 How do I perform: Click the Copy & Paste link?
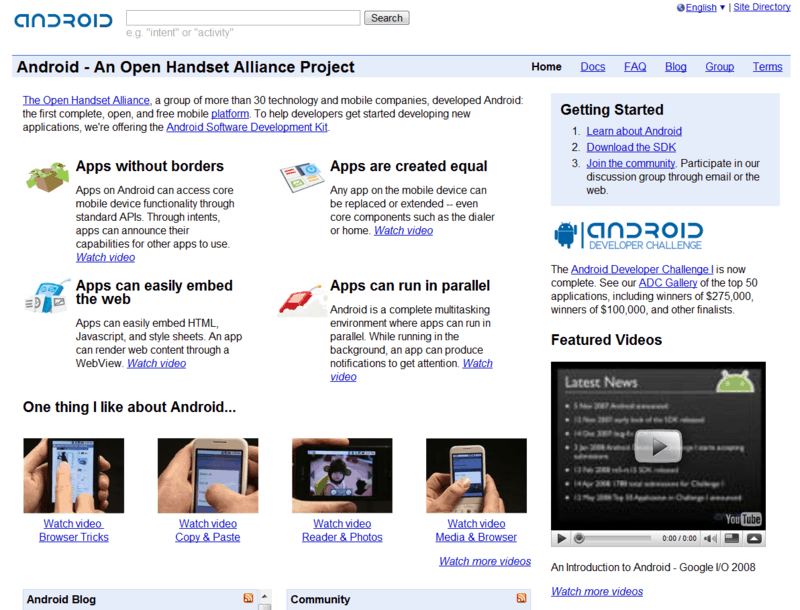click(208, 537)
